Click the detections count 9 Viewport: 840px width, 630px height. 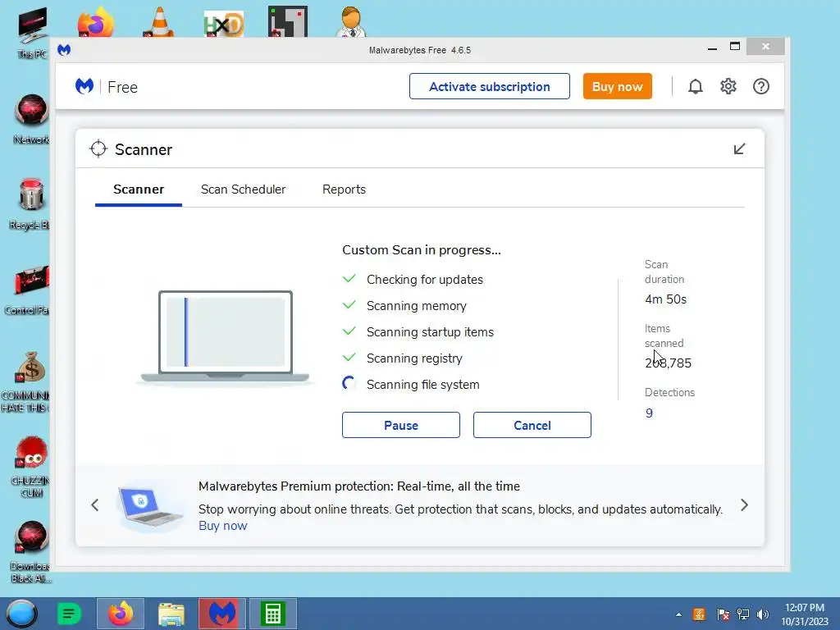click(x=649, y=413)
